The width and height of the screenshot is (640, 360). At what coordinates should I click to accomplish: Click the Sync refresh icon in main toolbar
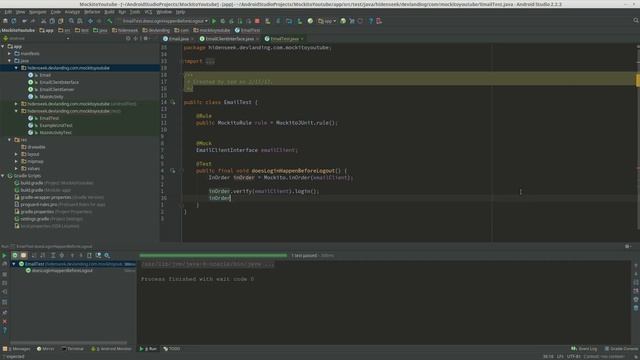point(13,21)
